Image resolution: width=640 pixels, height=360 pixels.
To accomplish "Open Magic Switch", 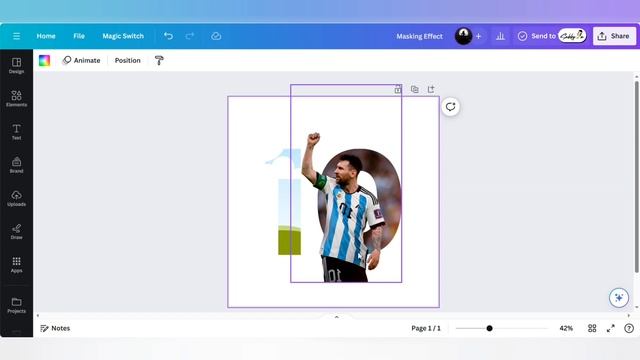I will pyautogui.click(x=123, y=36).
